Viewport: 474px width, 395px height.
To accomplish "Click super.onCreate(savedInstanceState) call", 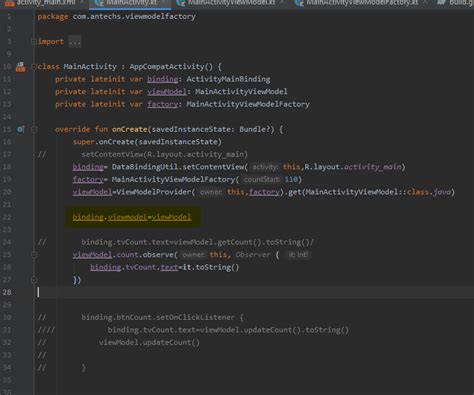I will [147, 142].
